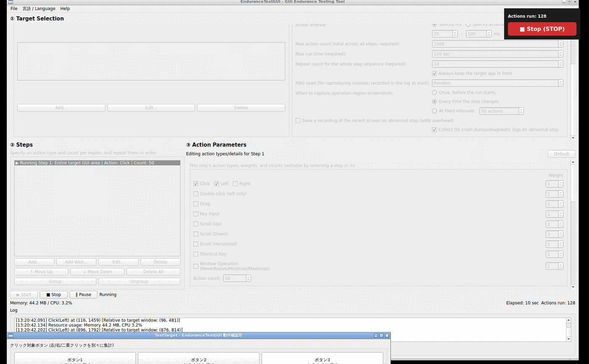Screen dimensions: 589x364
Task: Select the Running Step 1 row in Steps
Action: click(97, 163)
